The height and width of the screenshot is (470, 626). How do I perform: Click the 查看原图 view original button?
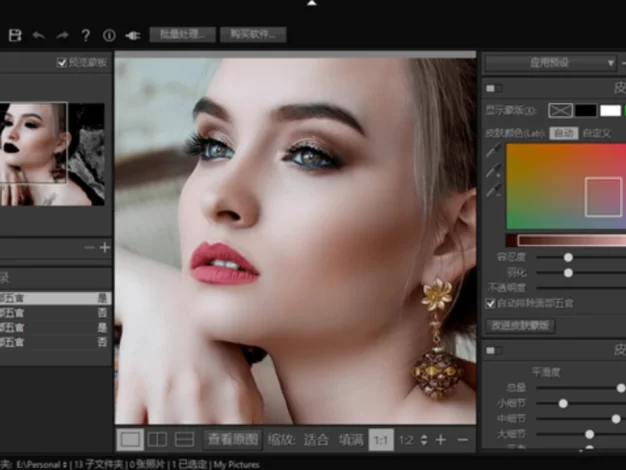coord(233,440)
